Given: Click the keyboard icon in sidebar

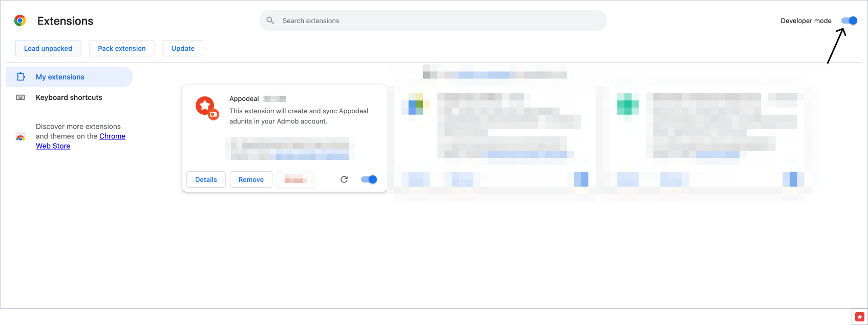Looking at the screenshot, I should (x=20, y=97).
